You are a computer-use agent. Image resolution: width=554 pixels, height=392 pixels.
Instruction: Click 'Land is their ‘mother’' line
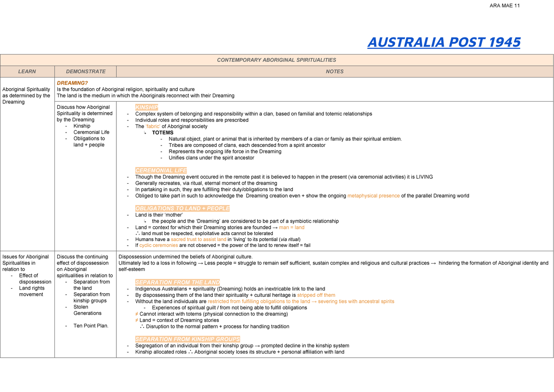click(x=159, y=215)
